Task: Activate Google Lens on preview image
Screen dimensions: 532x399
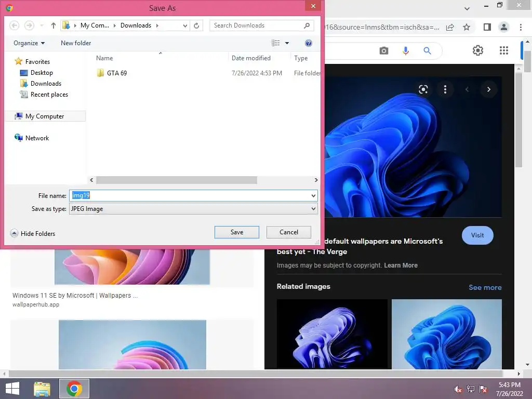Action: [423, 89]
